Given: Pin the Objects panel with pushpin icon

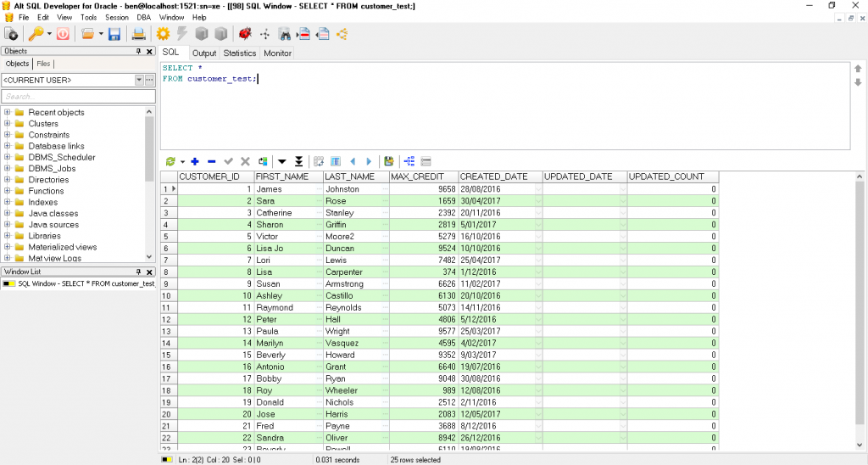Looking at the screenshot, I should coord(139,51).
